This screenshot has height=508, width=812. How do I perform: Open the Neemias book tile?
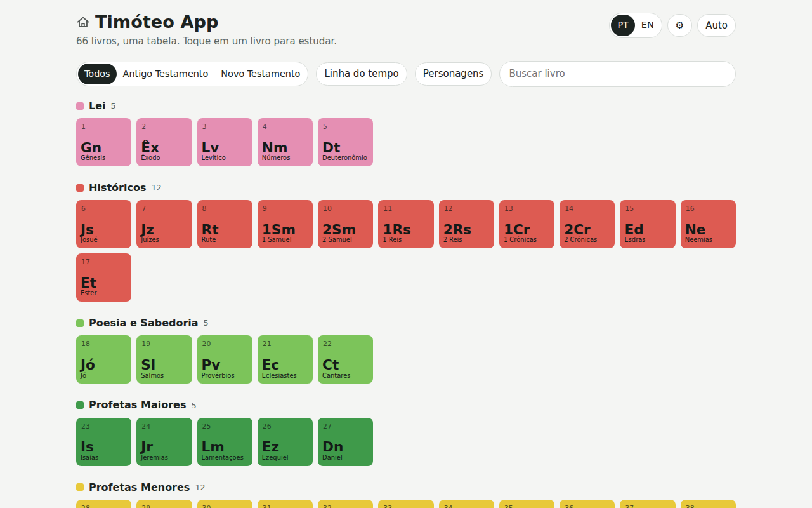(708, 224)
